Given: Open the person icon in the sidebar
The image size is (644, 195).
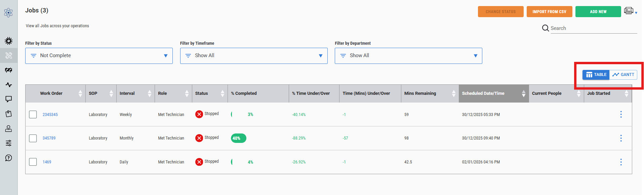Looking at the screenshot, I should [9, 128].
